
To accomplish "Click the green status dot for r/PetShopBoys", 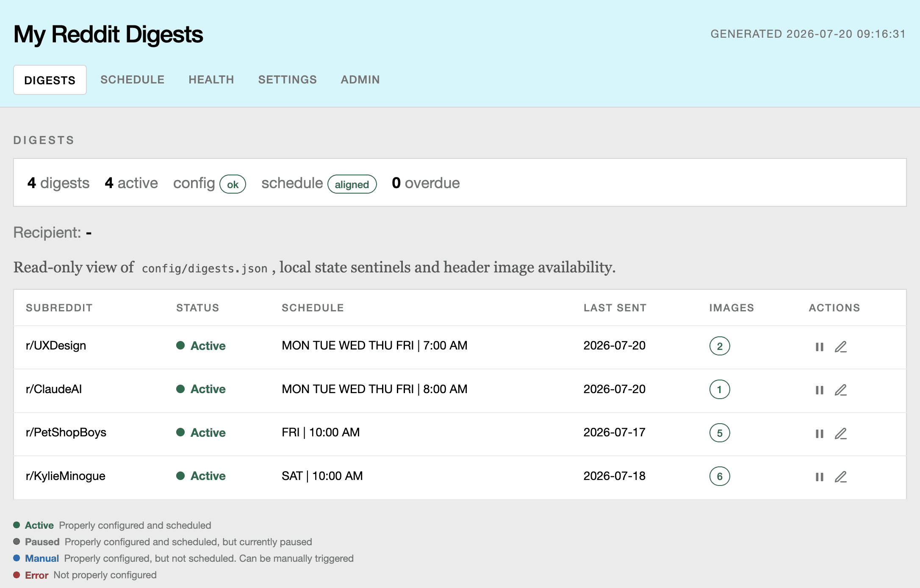I will (x=180, y=432).
